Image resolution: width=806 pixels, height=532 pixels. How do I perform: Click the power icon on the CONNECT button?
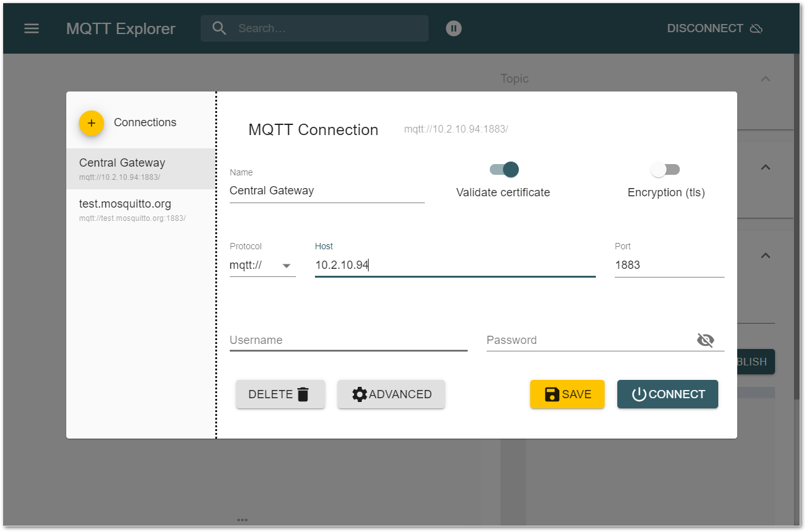(638, 393)
